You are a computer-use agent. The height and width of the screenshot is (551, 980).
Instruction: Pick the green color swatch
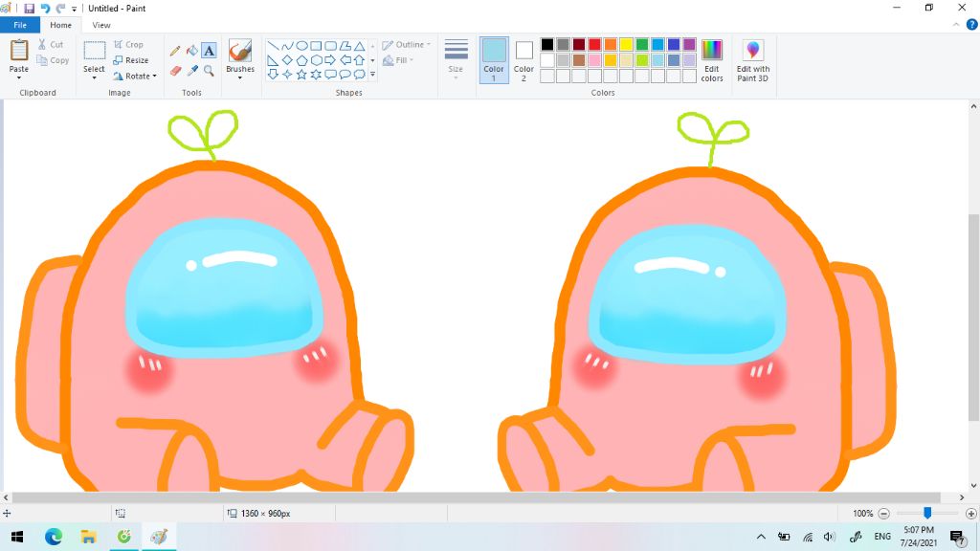coord(642,44)
